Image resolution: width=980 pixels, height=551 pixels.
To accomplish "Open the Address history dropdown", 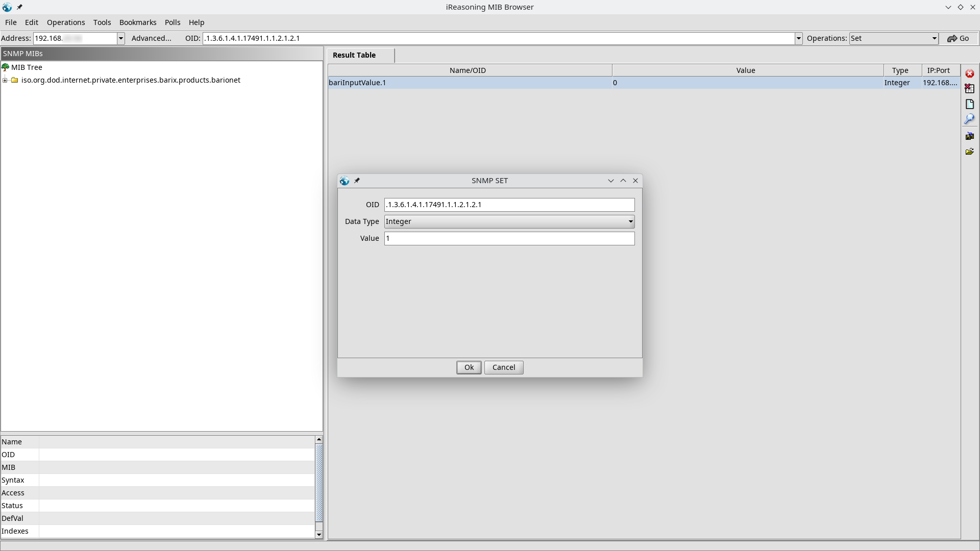I will [x=120, y=38].
